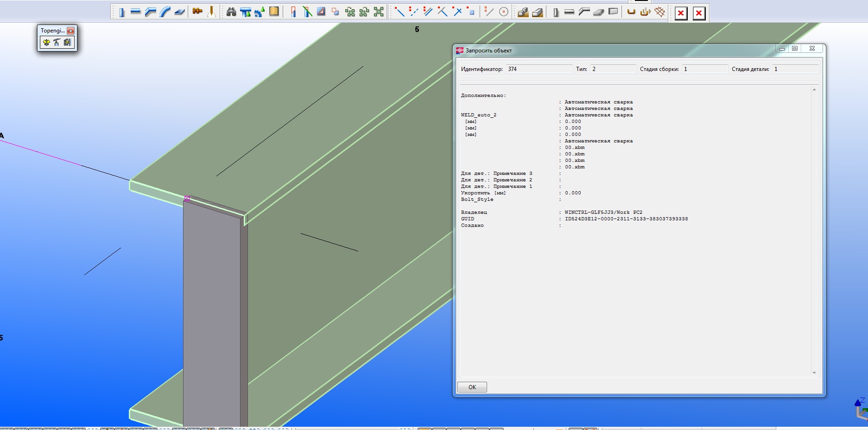Select the Create column tool
The width and height of the screenshot is (868, 430).
point(121,12)
